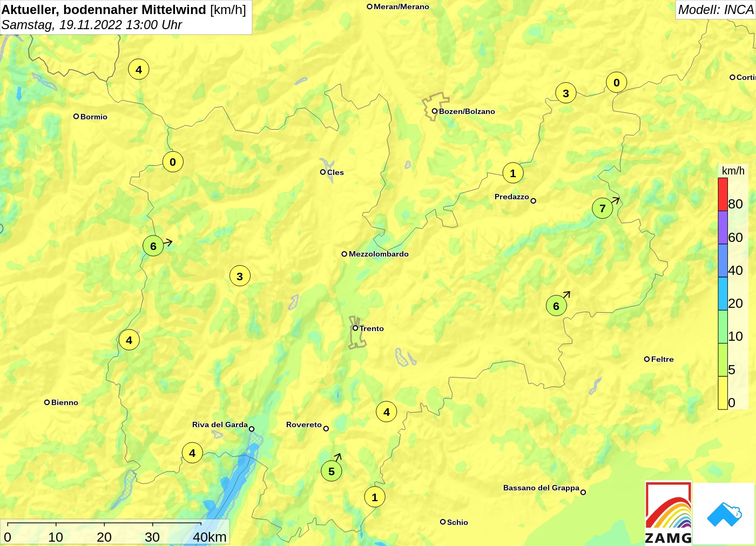Click the green 10-20 legend band

[723, 327]
